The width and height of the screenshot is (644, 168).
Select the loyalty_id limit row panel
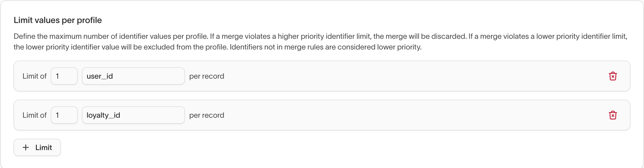(x=402, y=115)
